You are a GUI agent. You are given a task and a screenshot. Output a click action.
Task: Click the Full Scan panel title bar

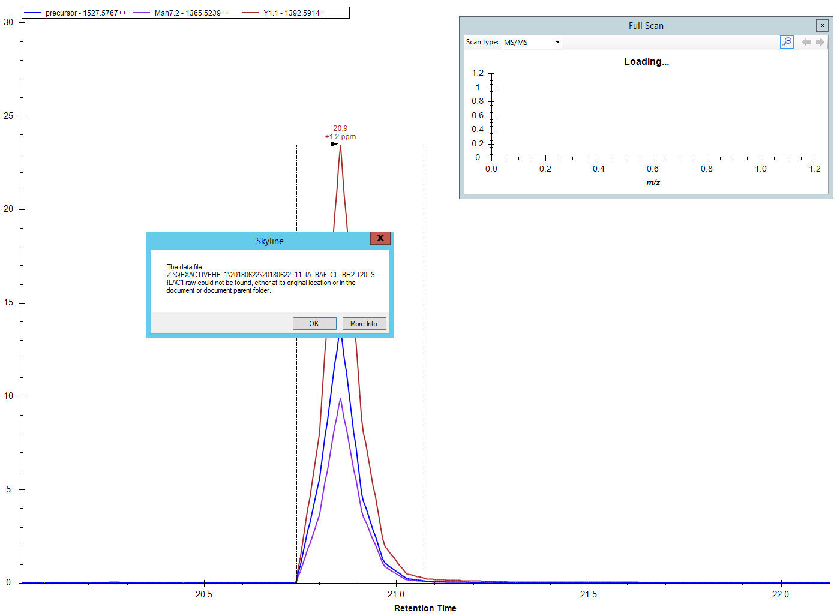[646, 26]
